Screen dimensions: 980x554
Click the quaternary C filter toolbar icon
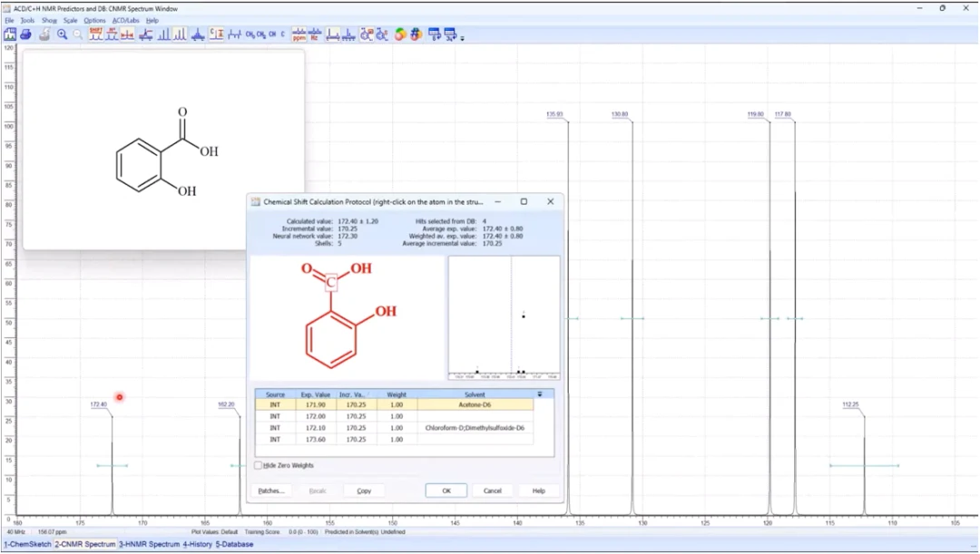282,35
